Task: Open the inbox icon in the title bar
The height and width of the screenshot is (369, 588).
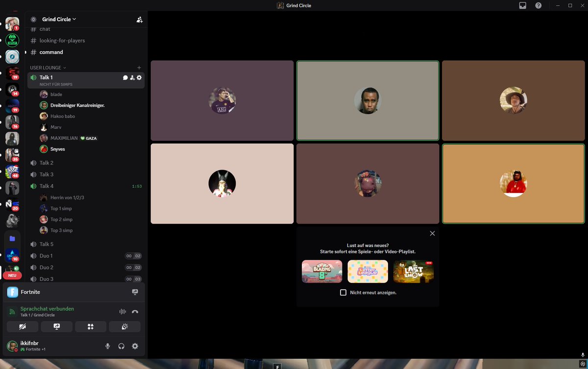Action: [523, 5]
